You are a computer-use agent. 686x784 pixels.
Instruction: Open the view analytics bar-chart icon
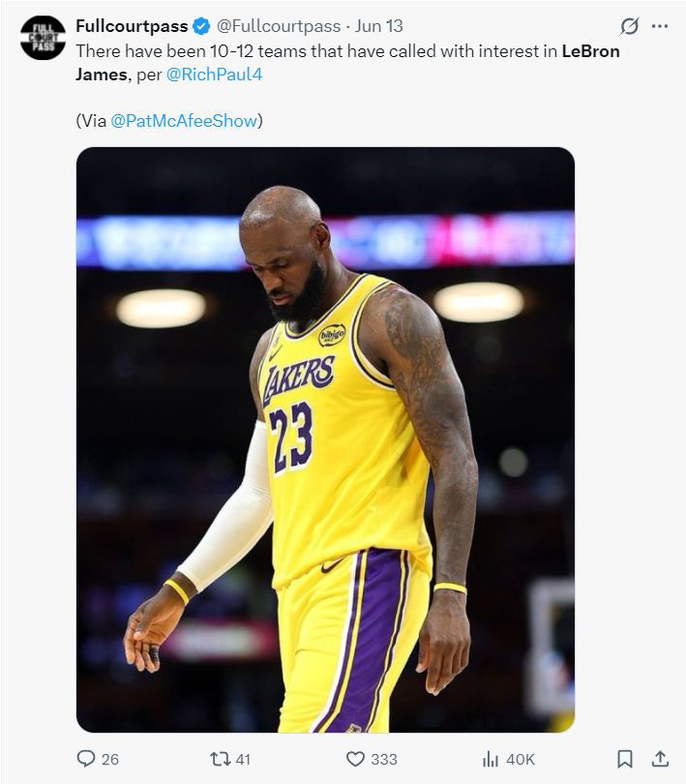click(x=491, y=759)
